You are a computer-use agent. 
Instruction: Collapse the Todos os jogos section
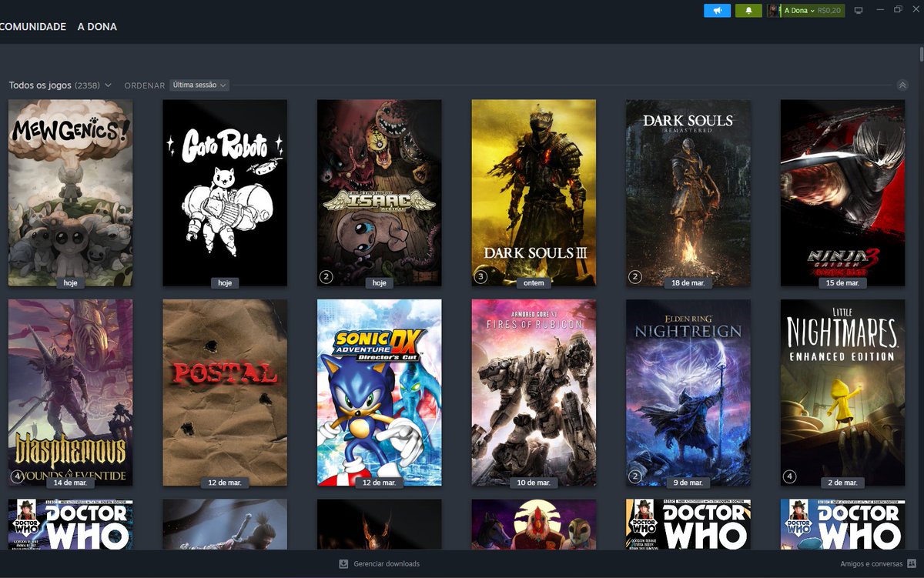pyautogui.click(x=903, y=85)
